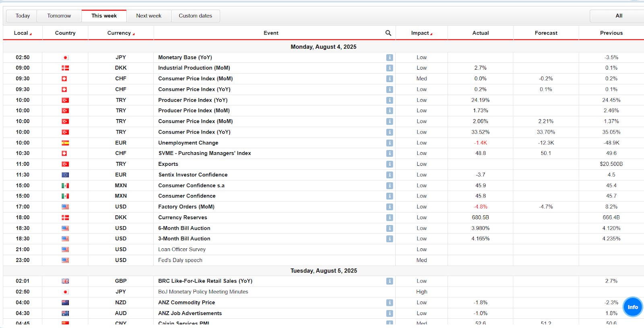Click info icon for TRY Consumer Price Index (MoM)
The image size is (644, 328).
pos(389,122)
